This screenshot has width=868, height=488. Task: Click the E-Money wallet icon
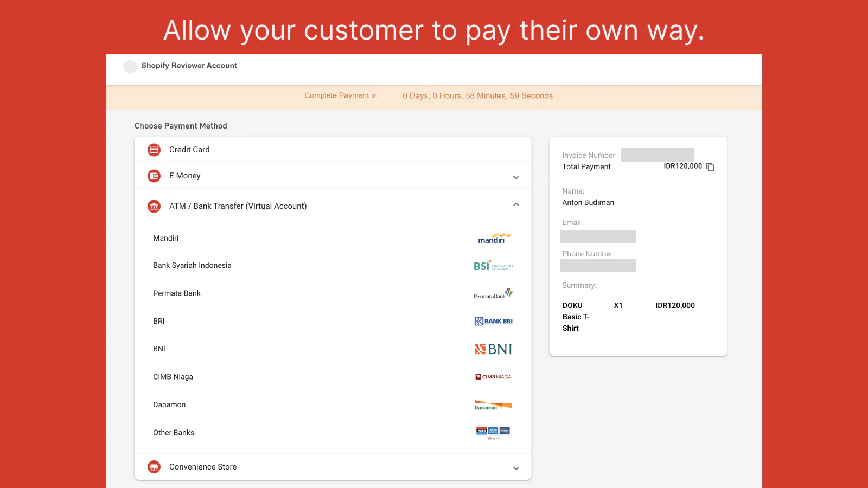click(x=154, y=176)
